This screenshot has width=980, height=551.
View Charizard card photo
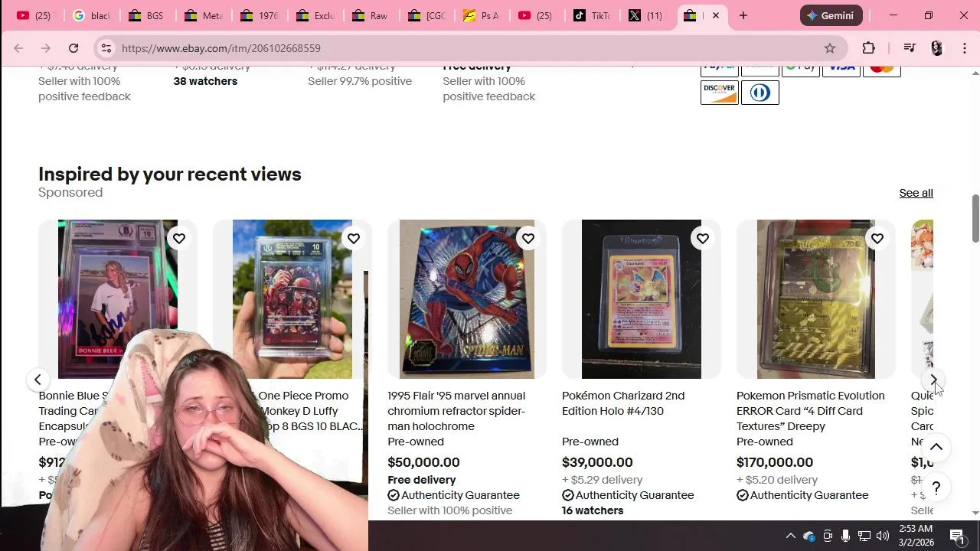pos(642,299)
